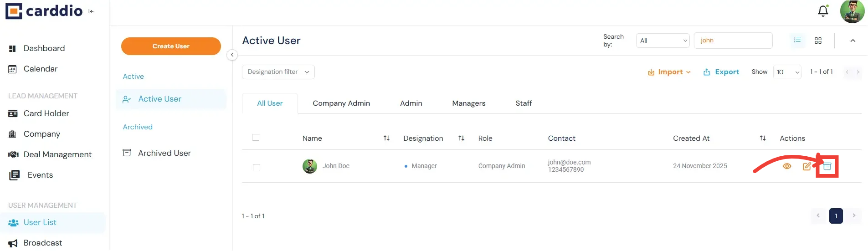The height and width of the screenshot is (251, 868).
Task: Click the Export button
Action: click(721, 72)
